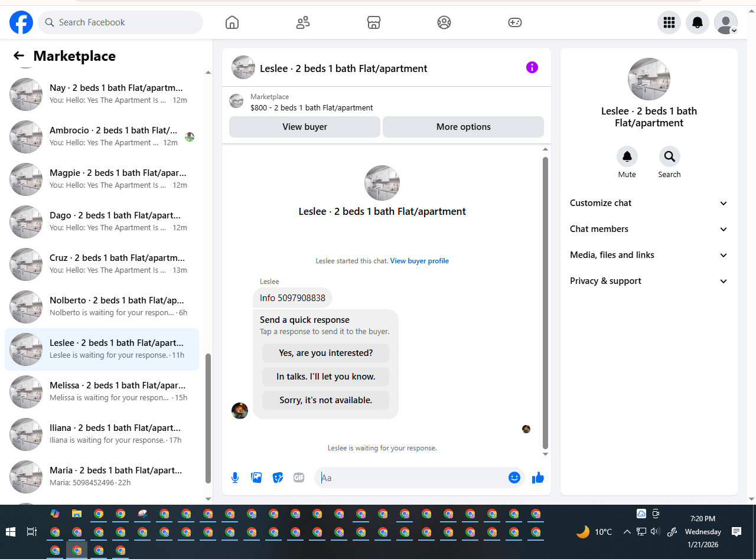Screen dimensions: 756x559
Task: Open the nine-dot Menu grid icon
Action: [x=669, y=22]
